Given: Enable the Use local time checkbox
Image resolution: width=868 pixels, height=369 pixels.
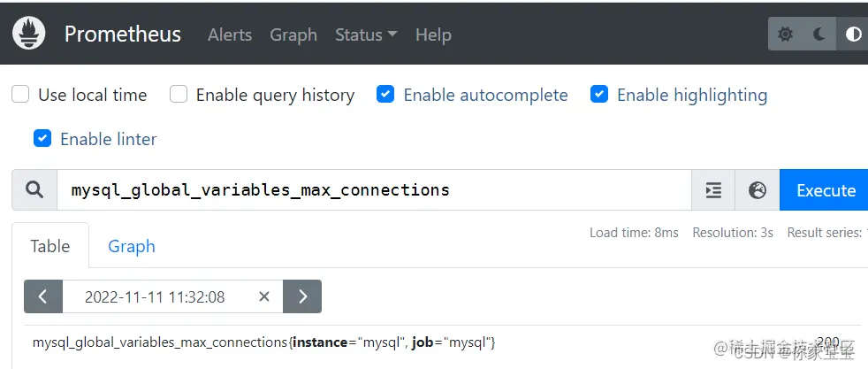Looking at the screenshot, I should [x=20, y=95].
